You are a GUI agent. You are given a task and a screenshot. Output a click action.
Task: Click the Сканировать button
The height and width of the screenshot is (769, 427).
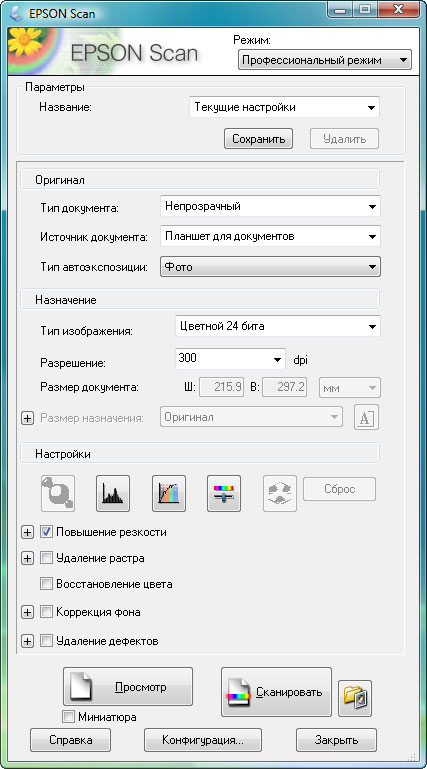[x=276, y=692]
